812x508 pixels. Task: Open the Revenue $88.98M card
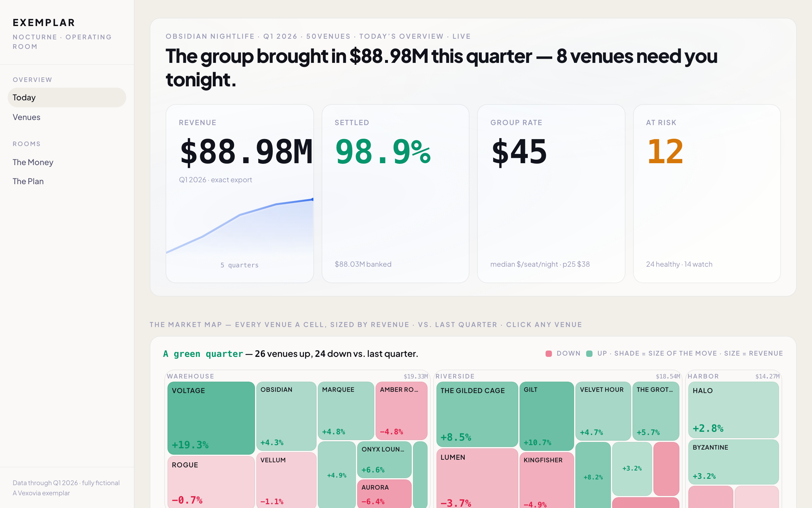coord(239,194)
